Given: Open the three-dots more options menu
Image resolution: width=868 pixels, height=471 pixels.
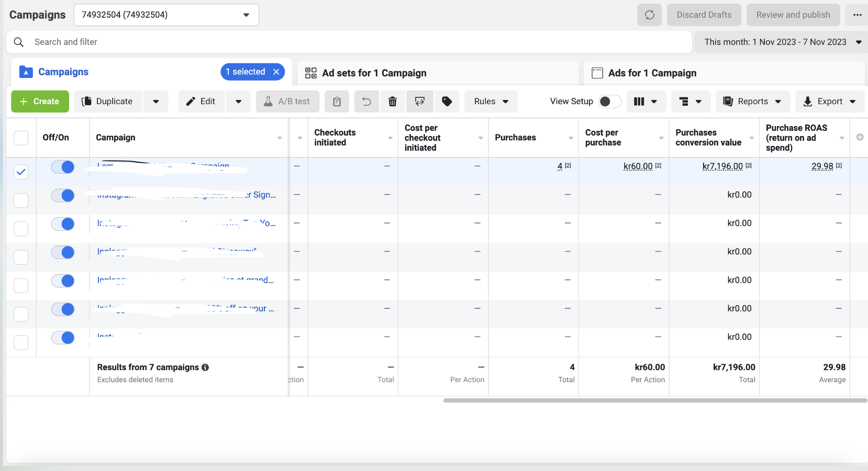Looking at the screenshot, I should tap(857, 15).
